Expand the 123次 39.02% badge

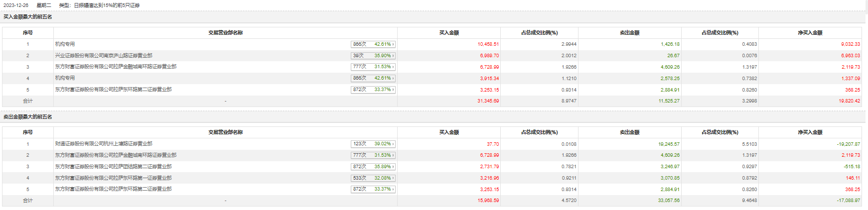click(x=373, y=144)
